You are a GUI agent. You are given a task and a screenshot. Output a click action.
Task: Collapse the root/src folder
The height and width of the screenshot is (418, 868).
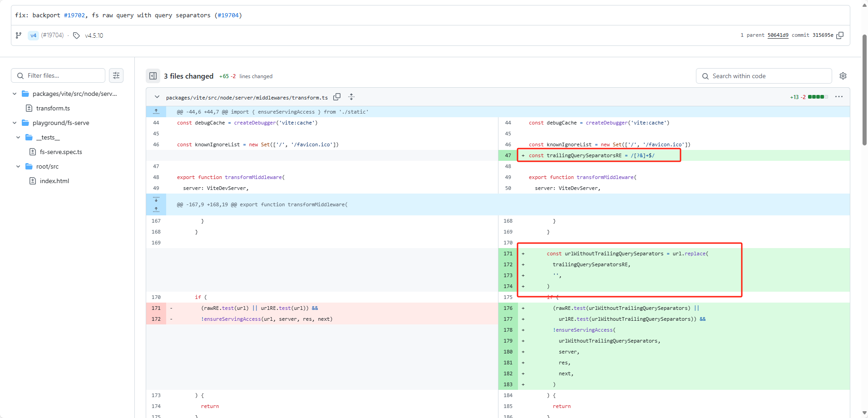(x=18, y=166)
